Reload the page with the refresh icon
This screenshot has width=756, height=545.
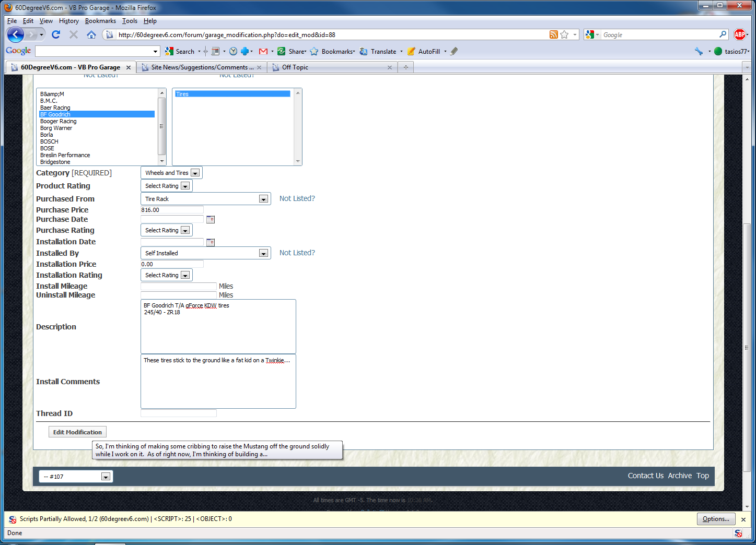coord(56,35)
